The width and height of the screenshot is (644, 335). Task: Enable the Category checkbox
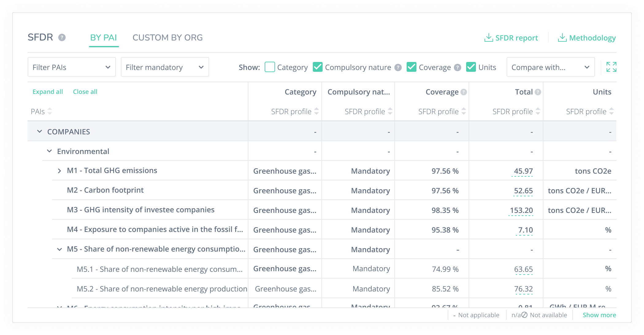[270, 67]
